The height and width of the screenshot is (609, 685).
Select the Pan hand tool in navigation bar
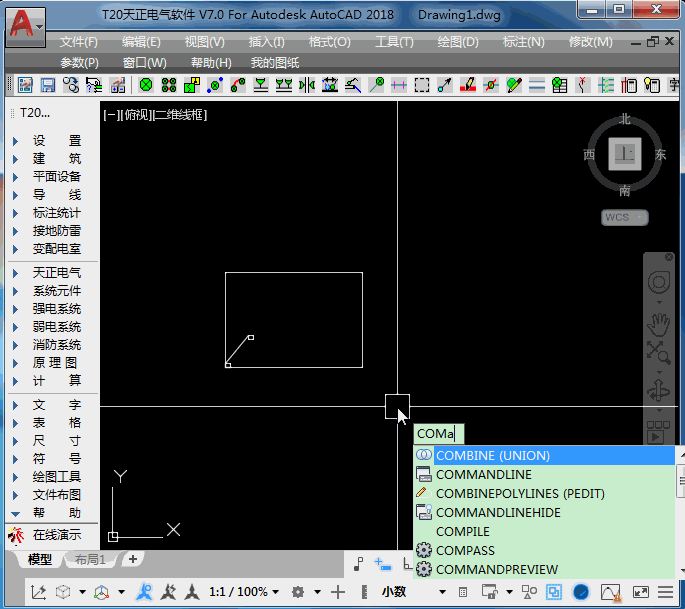pyautogui.click(x=658, y=325)
